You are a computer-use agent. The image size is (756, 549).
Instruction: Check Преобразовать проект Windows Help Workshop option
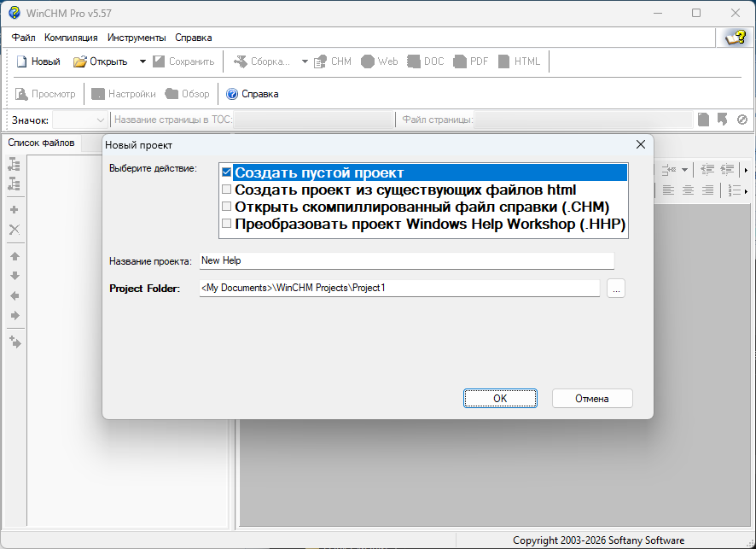[x=227, y=224]
